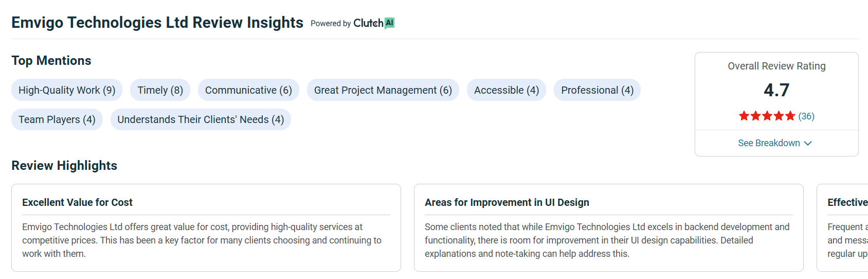Show the partially visible Effective highlight card
The image size is (868, 279).
tap(842, 228)
